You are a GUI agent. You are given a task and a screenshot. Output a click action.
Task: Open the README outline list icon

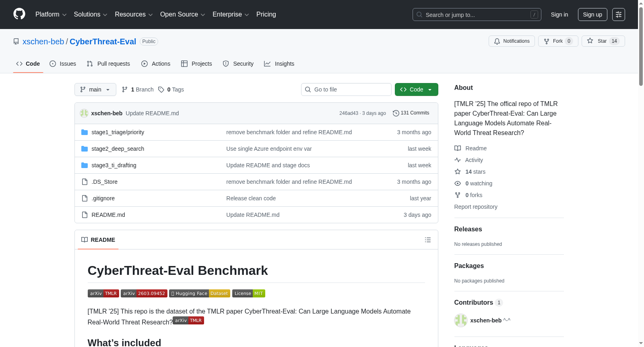tap(428, 240)
